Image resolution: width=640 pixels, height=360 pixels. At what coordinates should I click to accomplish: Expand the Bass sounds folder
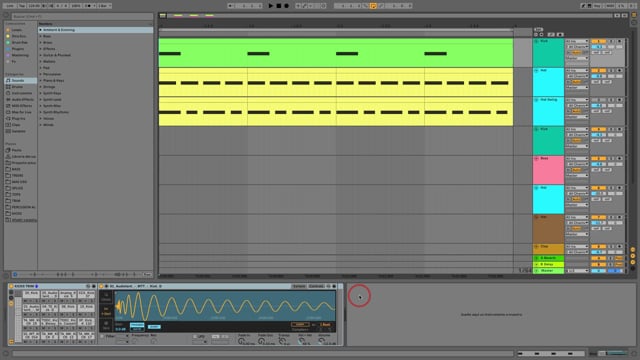click(x=40, y=36)
